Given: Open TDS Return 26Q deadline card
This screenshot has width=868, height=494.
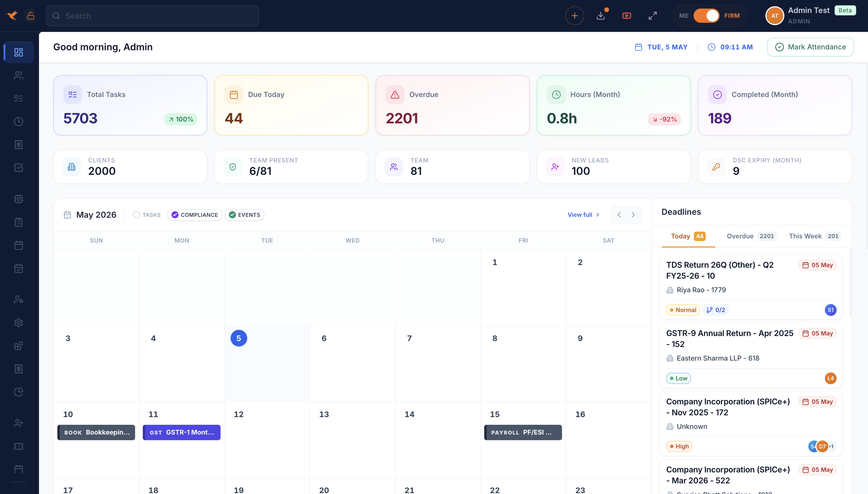Looking at the screenshot, I should click(x=751, y=287).
